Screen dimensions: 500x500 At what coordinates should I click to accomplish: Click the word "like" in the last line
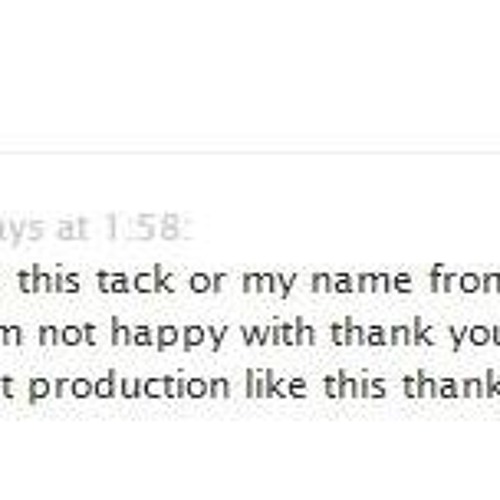tap(276, 384)
